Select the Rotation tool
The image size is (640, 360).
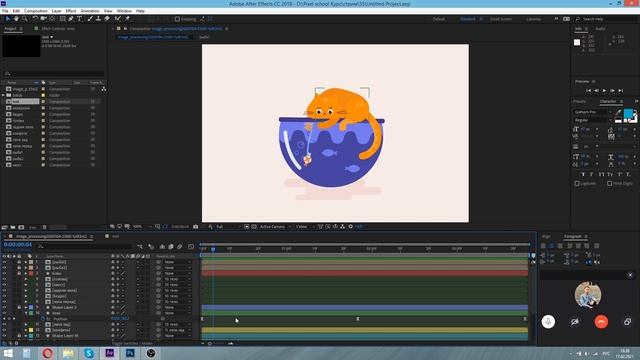tap(35, 19)
